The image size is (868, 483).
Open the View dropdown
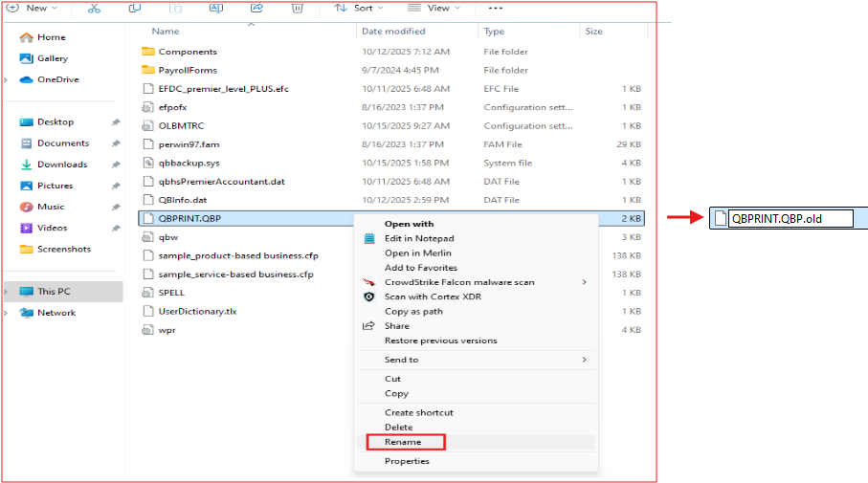434,9
